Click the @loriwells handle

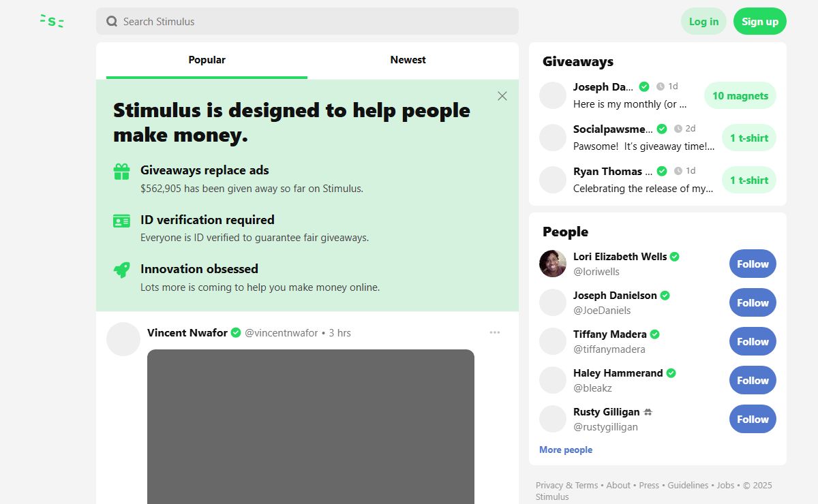596,272
